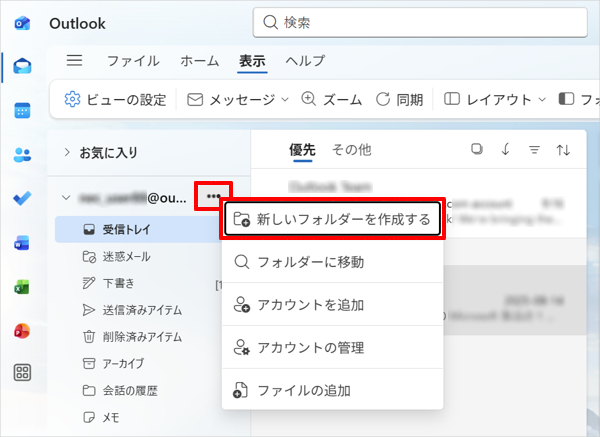Launch Excel from the sidebar
The width and height of the screenshot is (600, 437).
pos(22,287)
